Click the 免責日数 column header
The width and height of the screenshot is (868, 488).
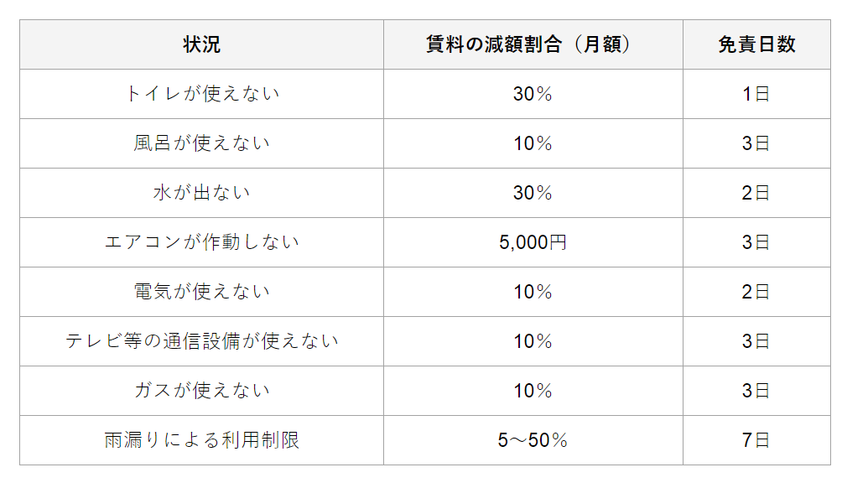click(x=756, y=44)
